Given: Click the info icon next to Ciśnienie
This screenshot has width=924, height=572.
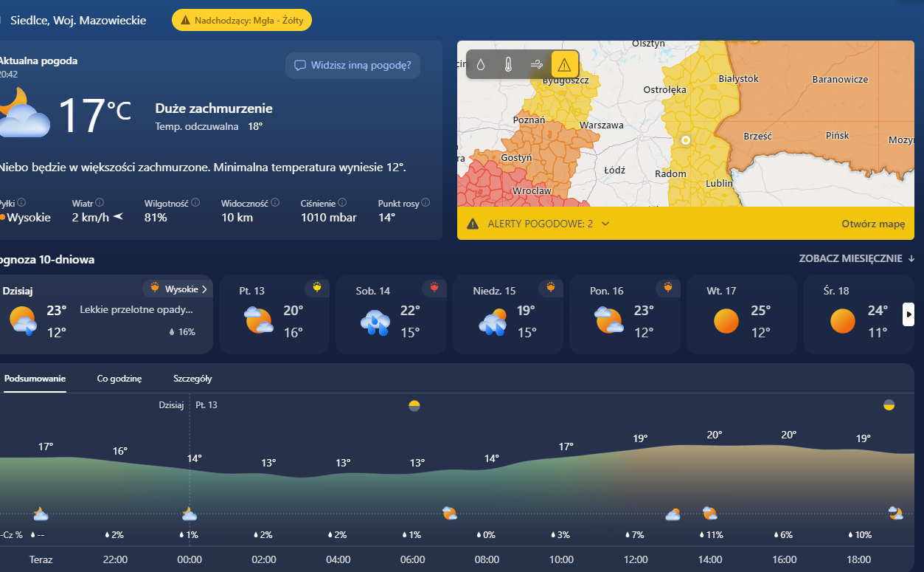Looking at the screenshot, I should pyautogui.click(x=343, y=202).
